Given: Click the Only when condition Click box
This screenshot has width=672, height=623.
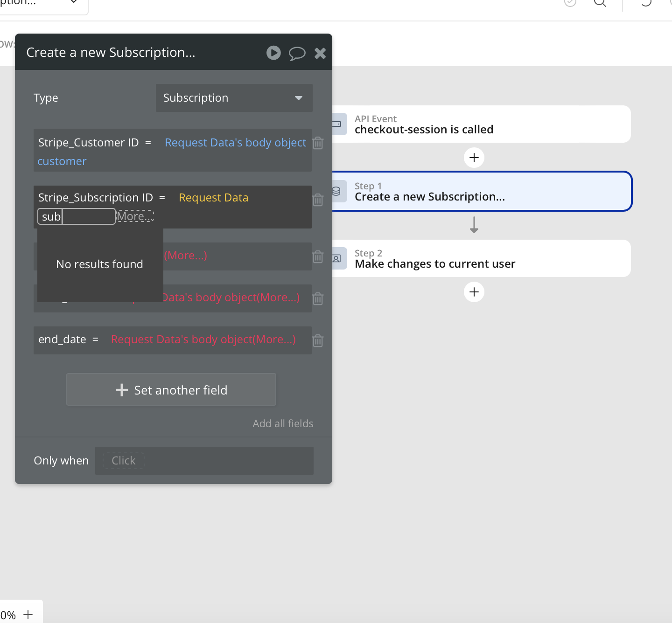Looking at the screenshot, I should click(124, 461).
